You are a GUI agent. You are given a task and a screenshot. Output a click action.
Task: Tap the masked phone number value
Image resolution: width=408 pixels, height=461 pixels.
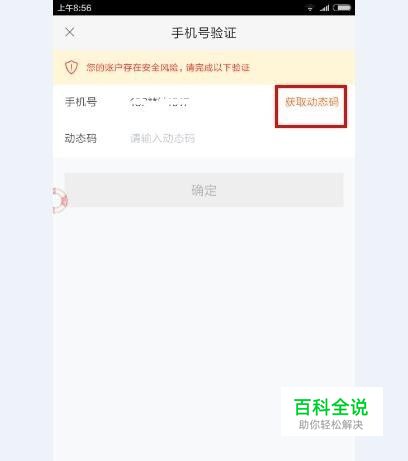[160, 102]
